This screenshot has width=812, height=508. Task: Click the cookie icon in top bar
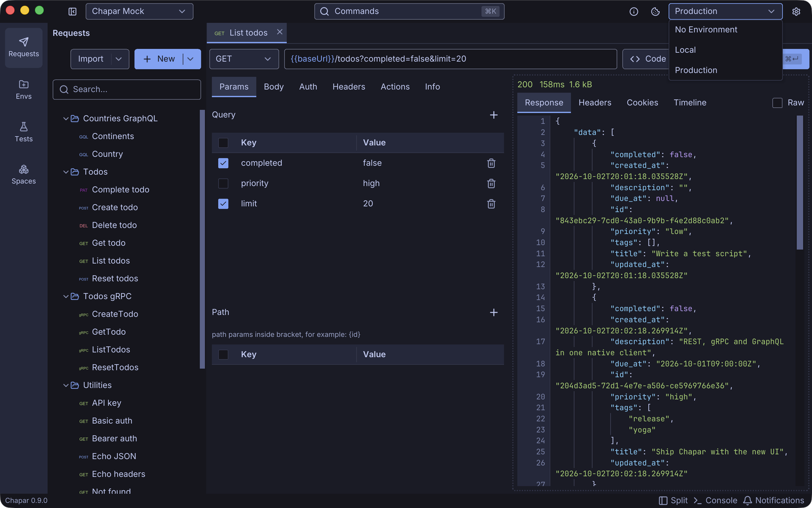pos(656,11)
